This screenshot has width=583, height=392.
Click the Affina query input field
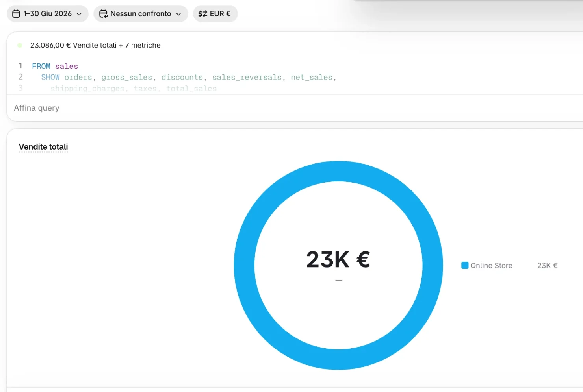pos(295,108)
